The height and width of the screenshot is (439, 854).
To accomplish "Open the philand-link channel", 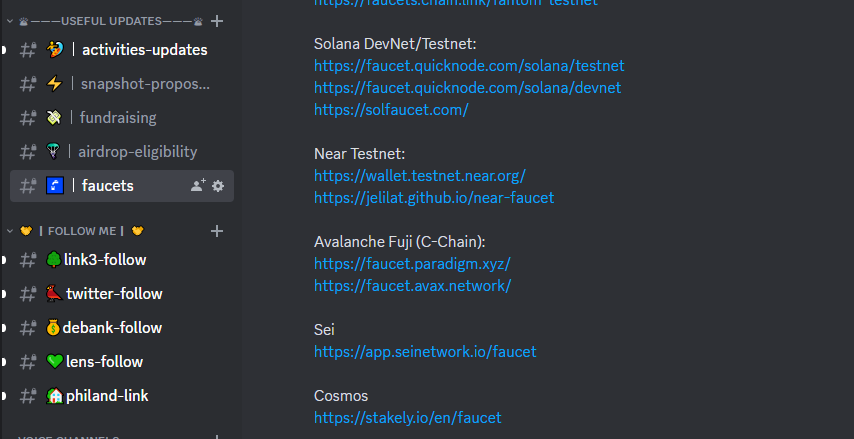I will tap(107, 396).
